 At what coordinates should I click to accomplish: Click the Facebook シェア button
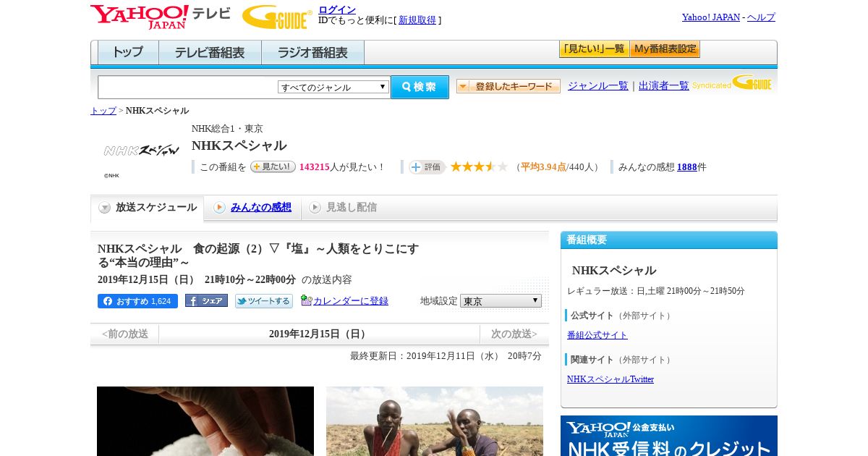pos(206,300)
